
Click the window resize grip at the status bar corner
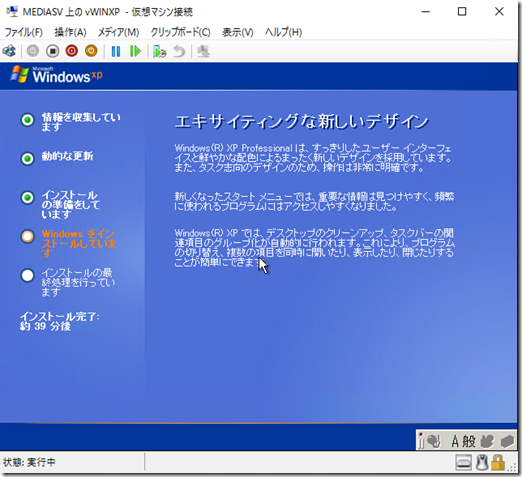coord(512,468)
